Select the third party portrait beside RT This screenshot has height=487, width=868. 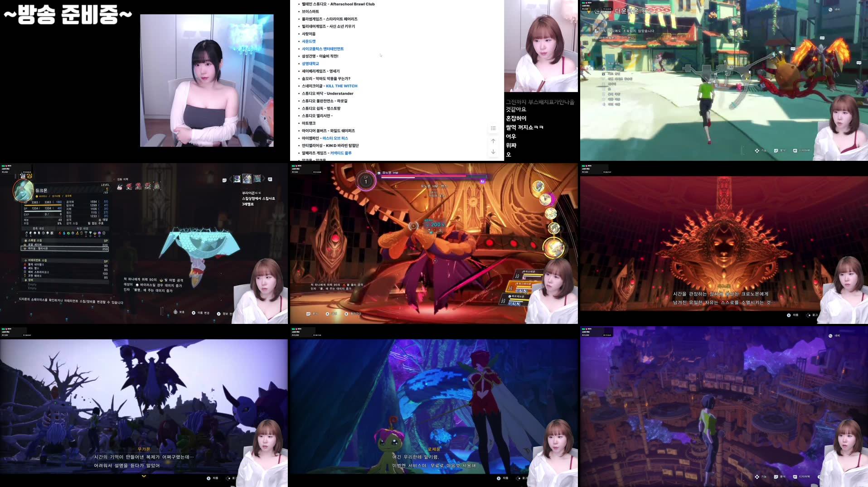click(x=257, y=178)
